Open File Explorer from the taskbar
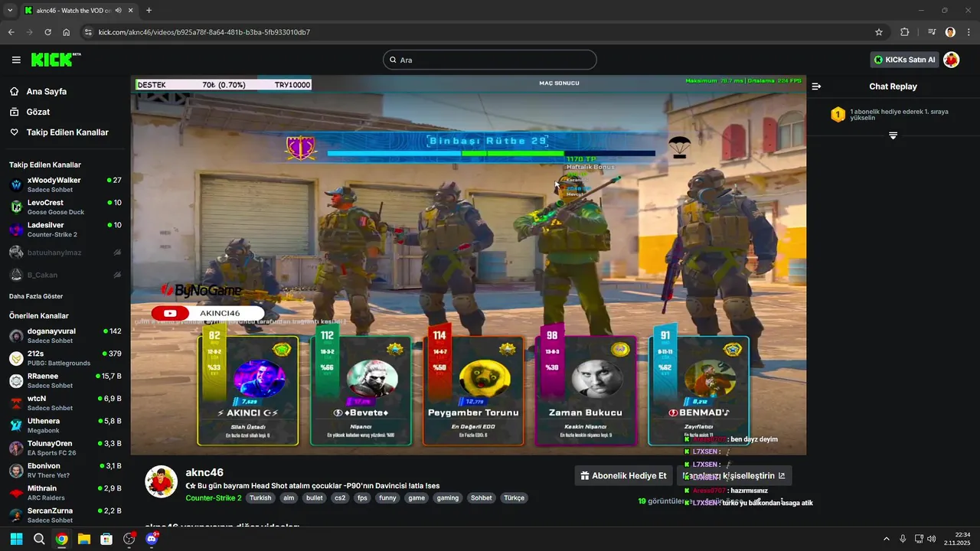The height and width of the screenshot is (551, 980). [84, 539]
